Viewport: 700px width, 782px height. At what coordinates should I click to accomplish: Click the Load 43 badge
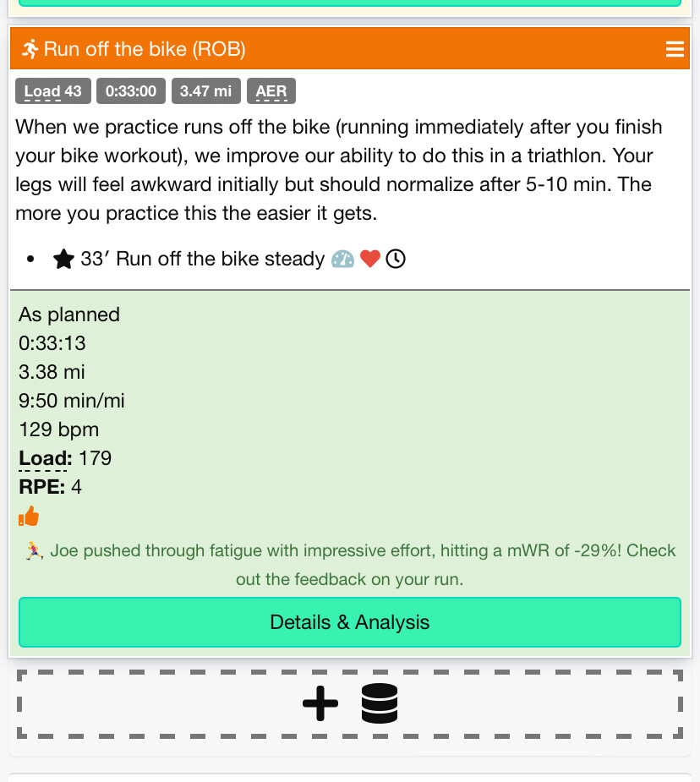click(52, 91)
